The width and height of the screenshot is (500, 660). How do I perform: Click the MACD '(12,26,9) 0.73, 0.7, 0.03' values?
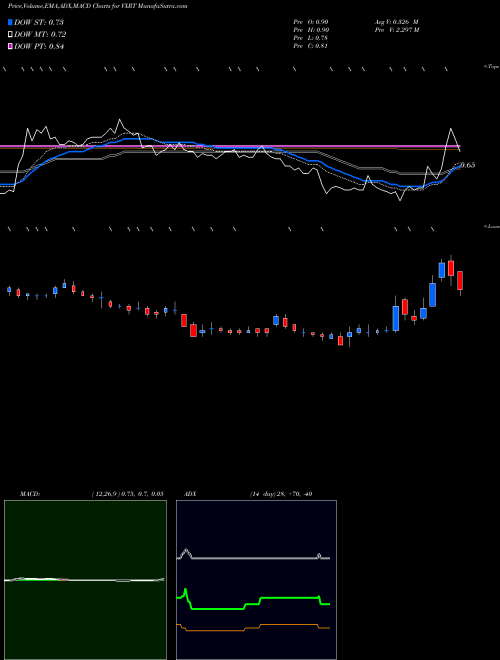point(128,494)
